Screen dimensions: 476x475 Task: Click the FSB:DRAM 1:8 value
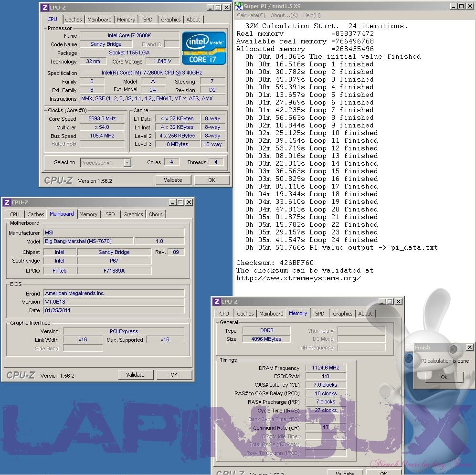coord(326,376)
